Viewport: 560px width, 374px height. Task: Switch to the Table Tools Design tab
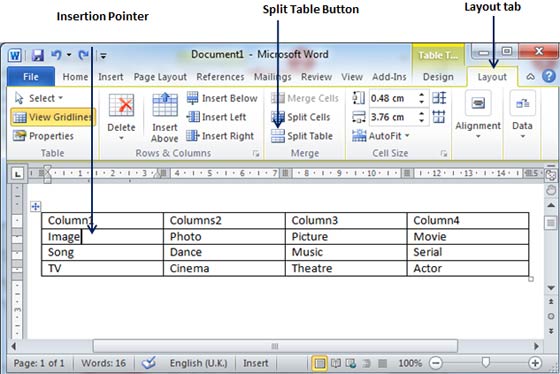point(438,77)
